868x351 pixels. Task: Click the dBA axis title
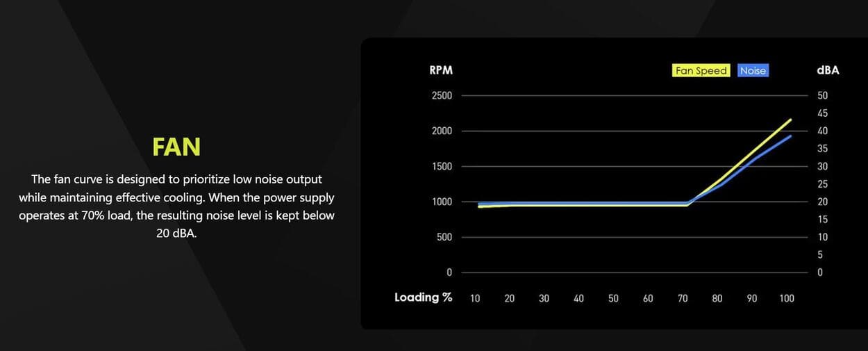[x=828, y=70]
